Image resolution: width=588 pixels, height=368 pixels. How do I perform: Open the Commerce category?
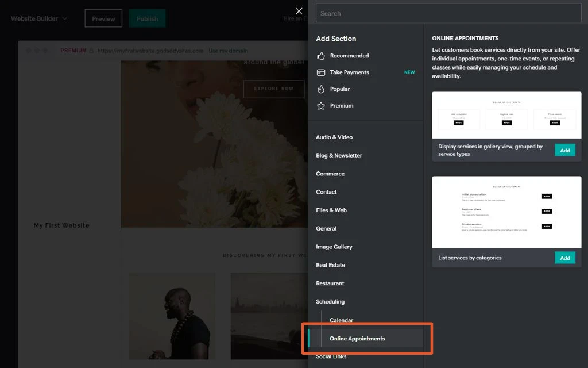pyautogui.click(x=330, y=174)
